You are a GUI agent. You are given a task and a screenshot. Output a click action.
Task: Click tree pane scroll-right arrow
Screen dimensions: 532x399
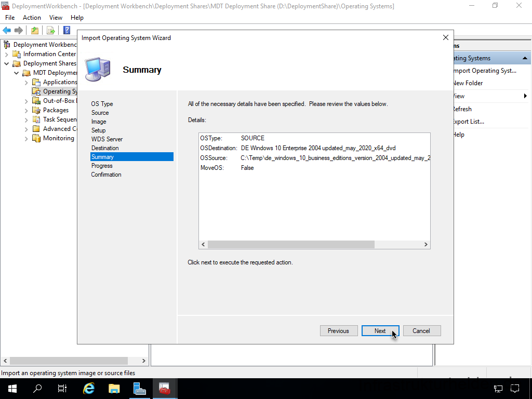[143, 361]
